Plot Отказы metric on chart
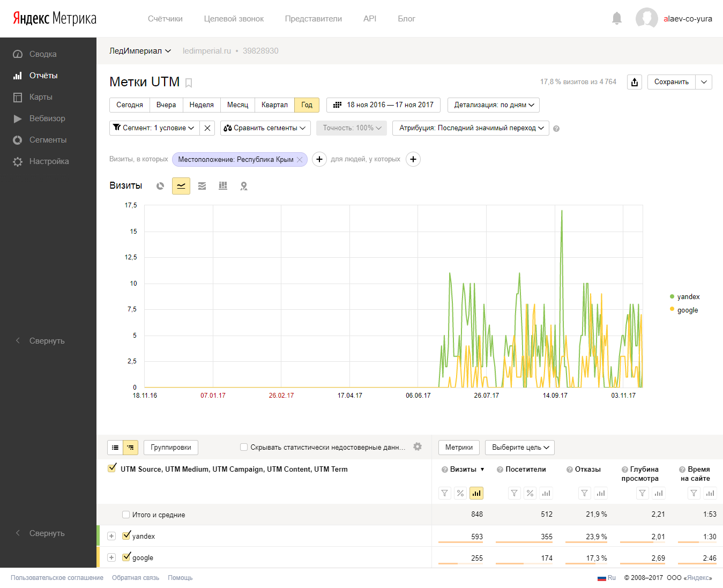Viewport: 723px width, 588px height. pyautogui.click(x=601, y=493)
